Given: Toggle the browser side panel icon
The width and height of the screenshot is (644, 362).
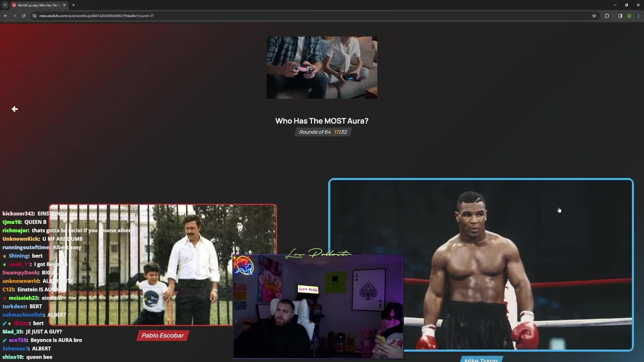Looking at the screenshot, I should click(620, 16).
